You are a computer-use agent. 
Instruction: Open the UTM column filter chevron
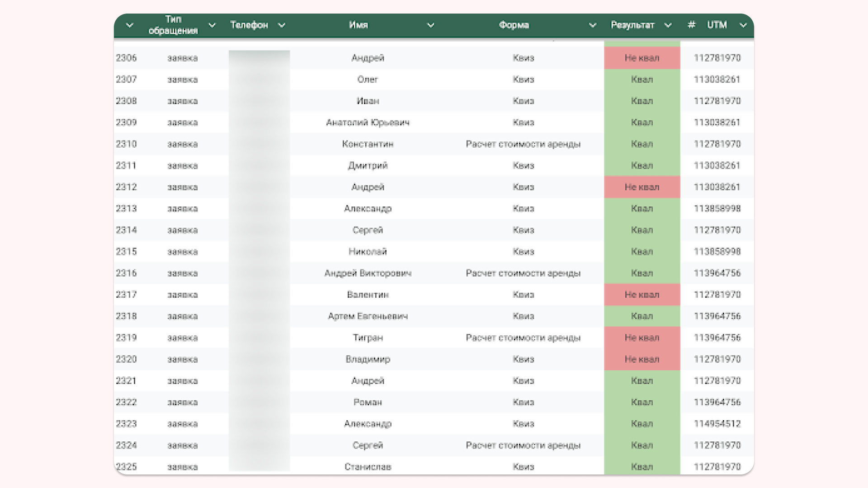pyautogui.click(x=743, y=25)
